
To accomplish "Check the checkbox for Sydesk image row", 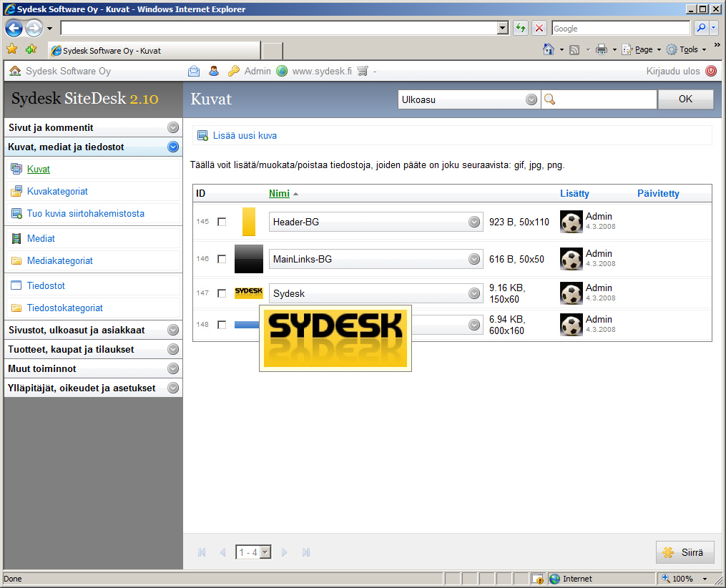I will [x=222, y=293].
